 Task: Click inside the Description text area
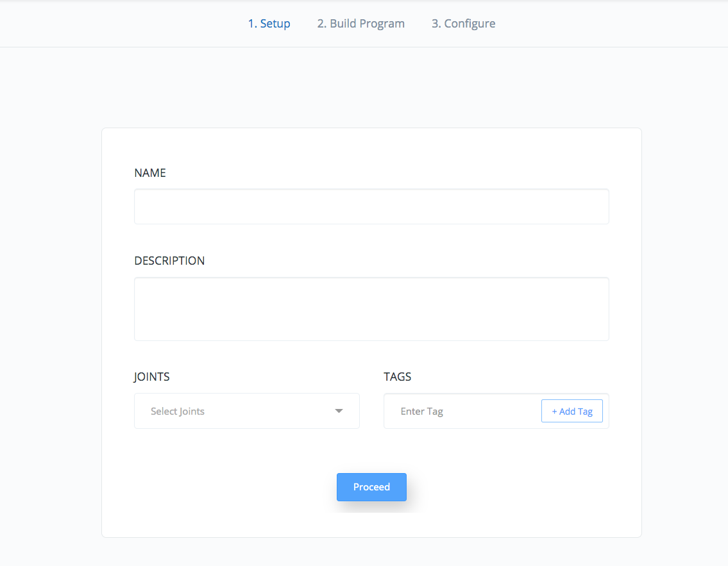tap(371, 309)
